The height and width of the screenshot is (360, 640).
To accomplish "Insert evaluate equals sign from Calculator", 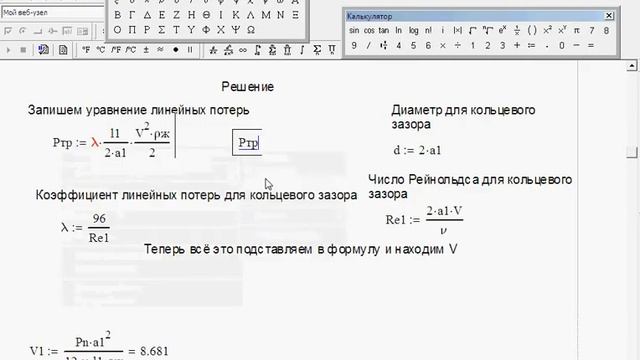I will click(591, 46).
